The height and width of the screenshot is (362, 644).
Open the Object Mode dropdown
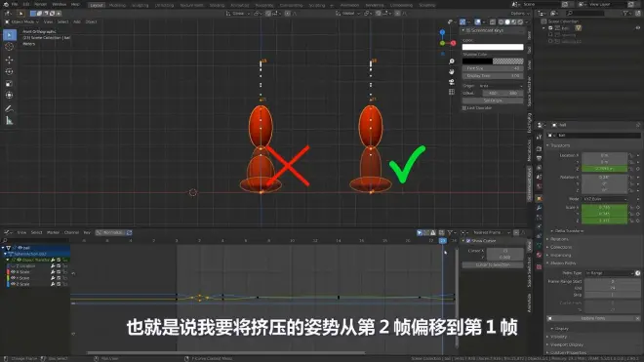pos(21,21)
